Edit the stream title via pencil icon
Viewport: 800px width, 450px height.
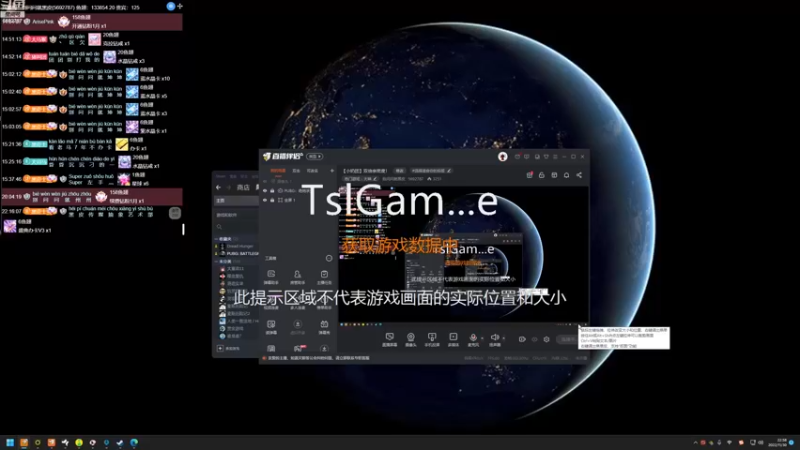(x=449, y=171)
